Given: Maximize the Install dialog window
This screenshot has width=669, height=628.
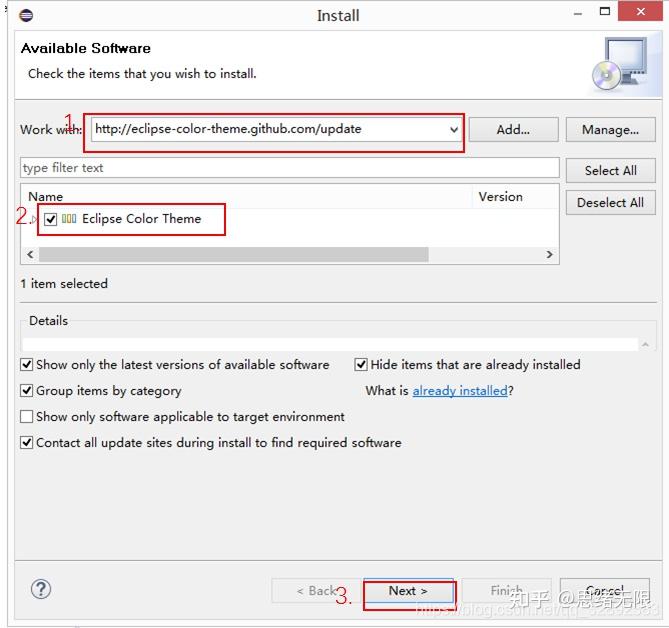Looking at the screenshot, I should 605,12.
